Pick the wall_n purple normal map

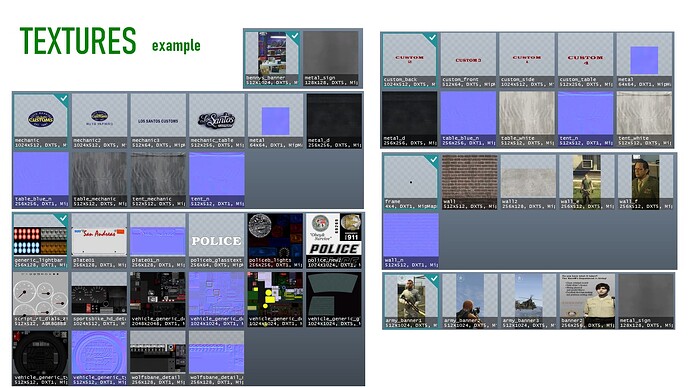(x=411, y=241)
